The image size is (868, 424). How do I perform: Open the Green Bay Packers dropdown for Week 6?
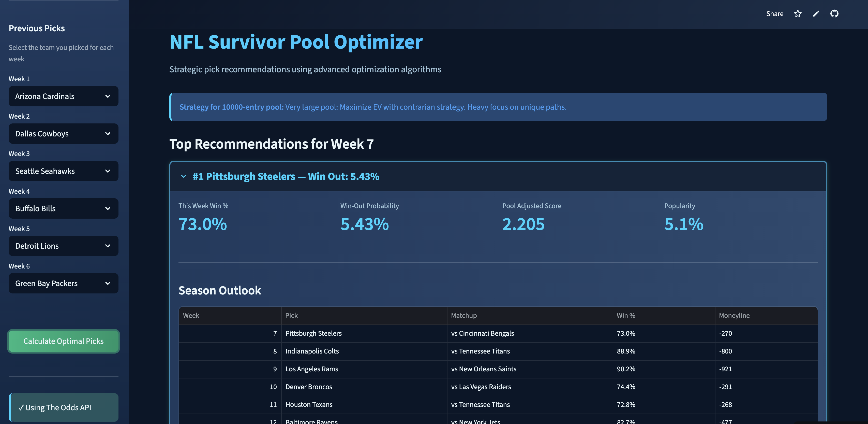click(63, 283)
